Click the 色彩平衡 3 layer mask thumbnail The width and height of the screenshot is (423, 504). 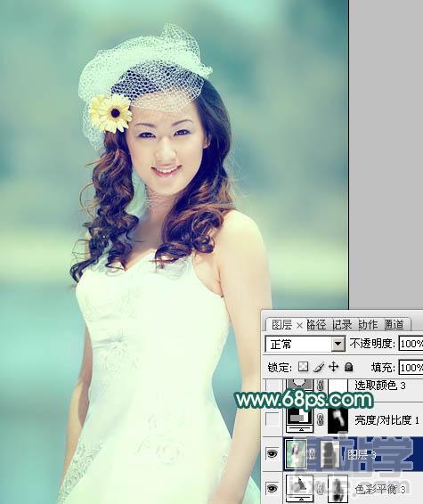(x=338, y=489)
